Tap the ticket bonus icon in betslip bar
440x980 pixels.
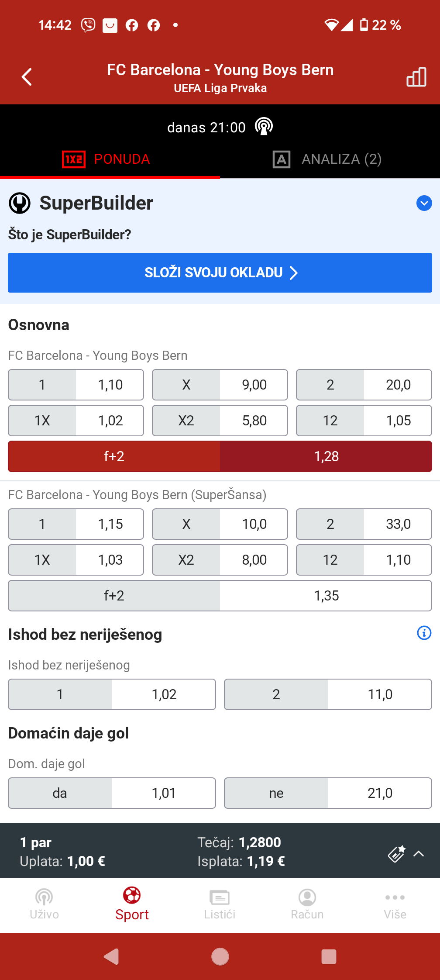coord(397,853)
